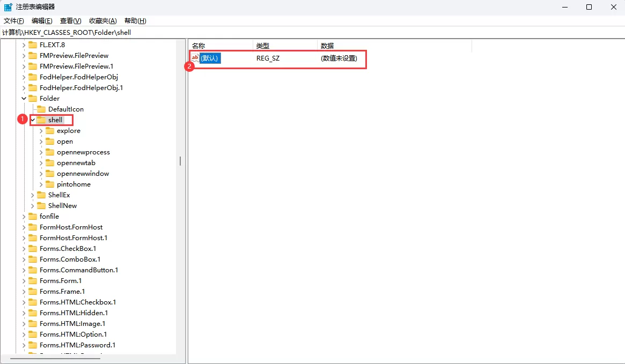
Task: Open the 查看 menu
Action: point(69,20)
